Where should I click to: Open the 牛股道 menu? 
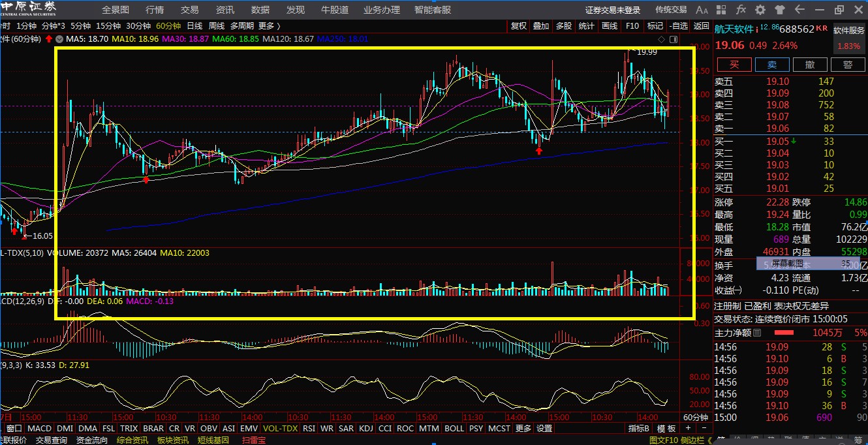coord(335,10)
